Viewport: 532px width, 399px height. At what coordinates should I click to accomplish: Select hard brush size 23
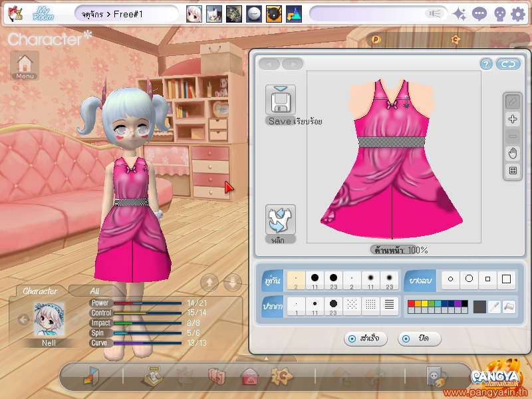click(x=334, y=281)
